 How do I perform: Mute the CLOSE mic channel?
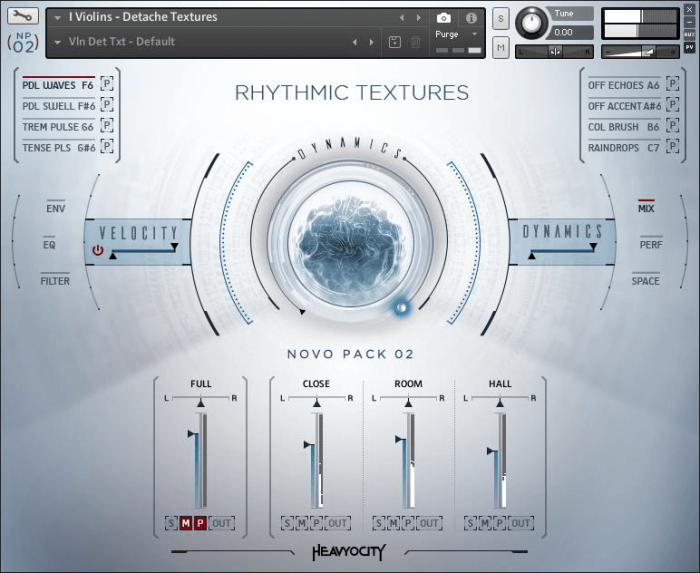[302, 523]
